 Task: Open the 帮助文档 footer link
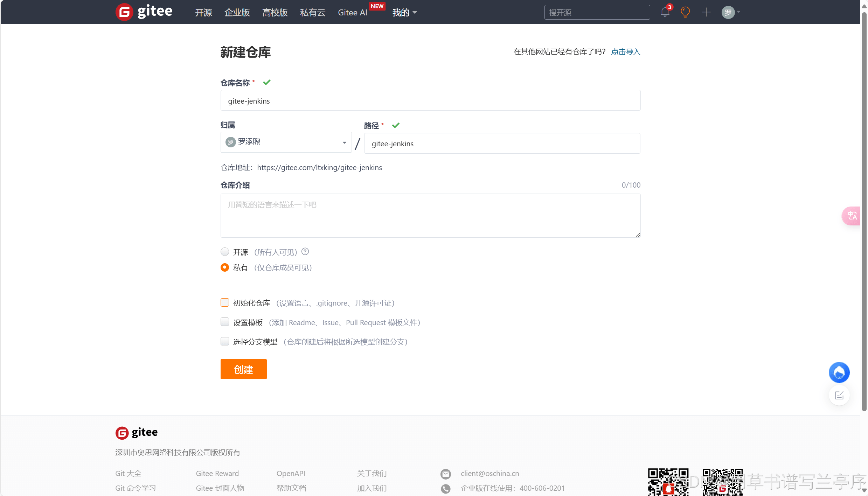click(x=291, y=488)
